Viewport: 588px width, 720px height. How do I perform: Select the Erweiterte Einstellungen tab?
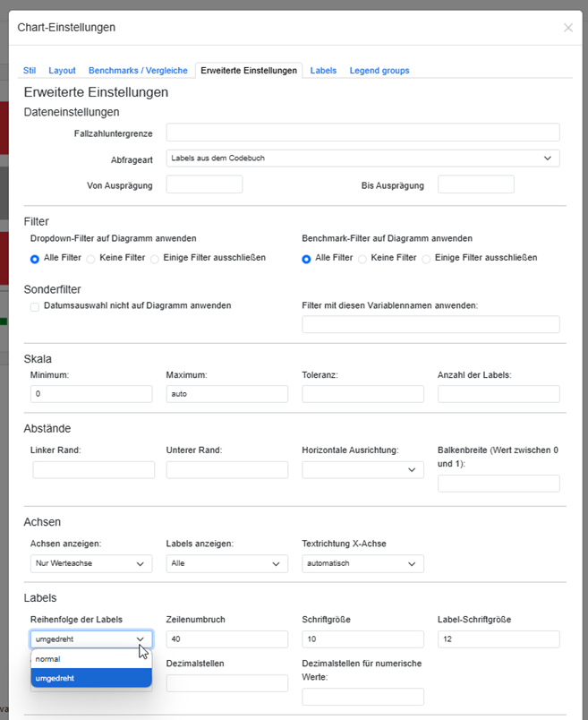249,70
